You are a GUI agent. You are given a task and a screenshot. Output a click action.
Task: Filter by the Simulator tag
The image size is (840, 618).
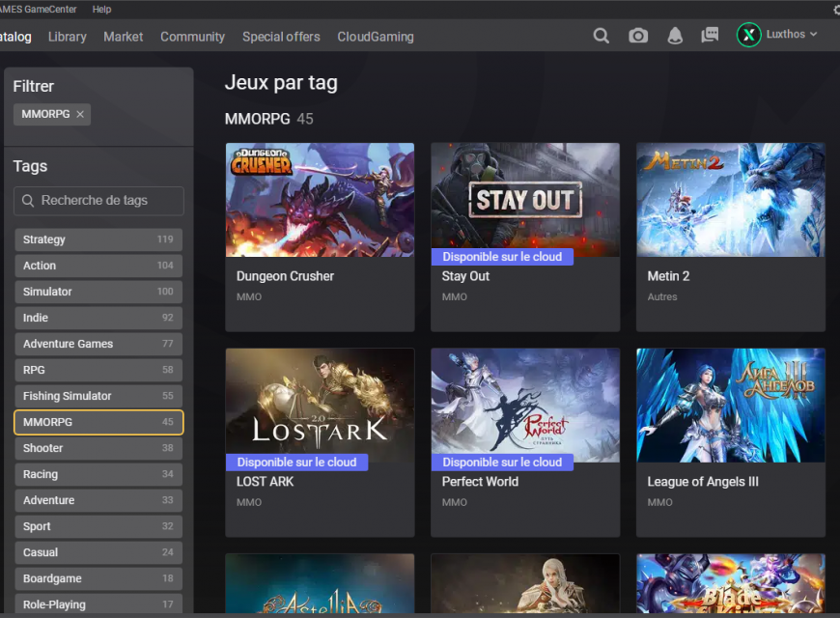98,292
